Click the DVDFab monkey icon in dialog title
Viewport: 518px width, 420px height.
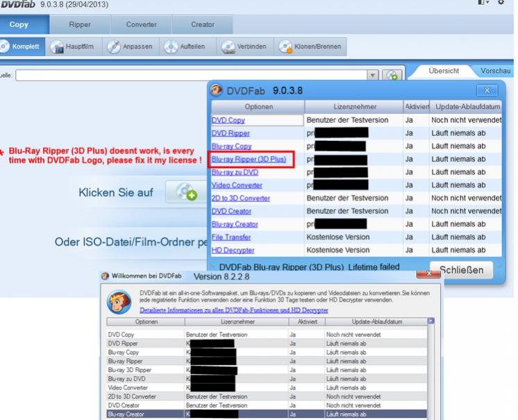point(217,90)
